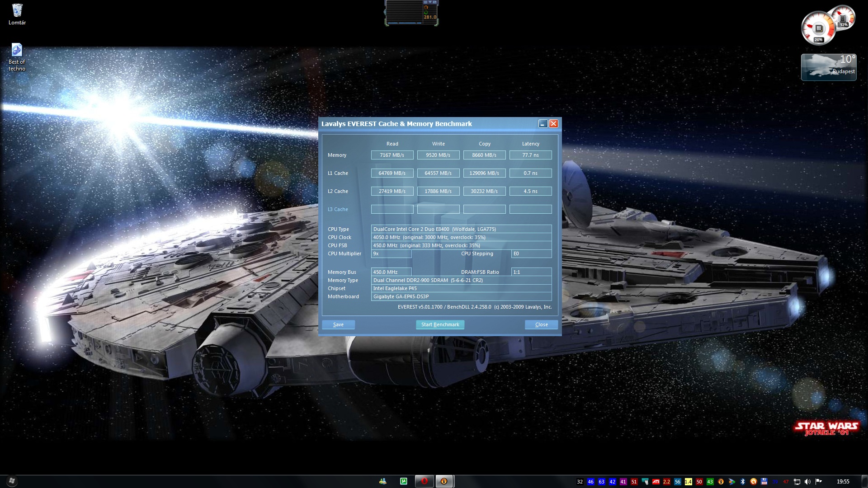The width and height of the screenshot is (868, 488).
Task: Click the 2.2 voltage tray icon
Action: pos(667,482)
